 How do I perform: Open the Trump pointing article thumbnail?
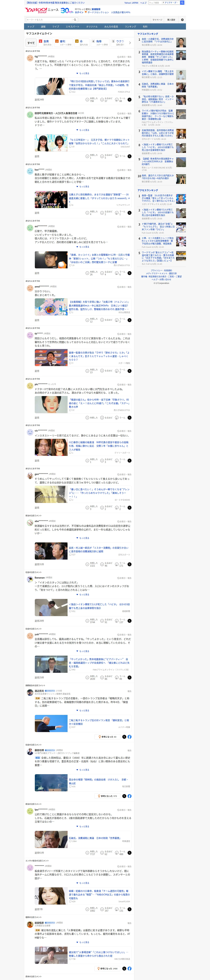[51, 724]
